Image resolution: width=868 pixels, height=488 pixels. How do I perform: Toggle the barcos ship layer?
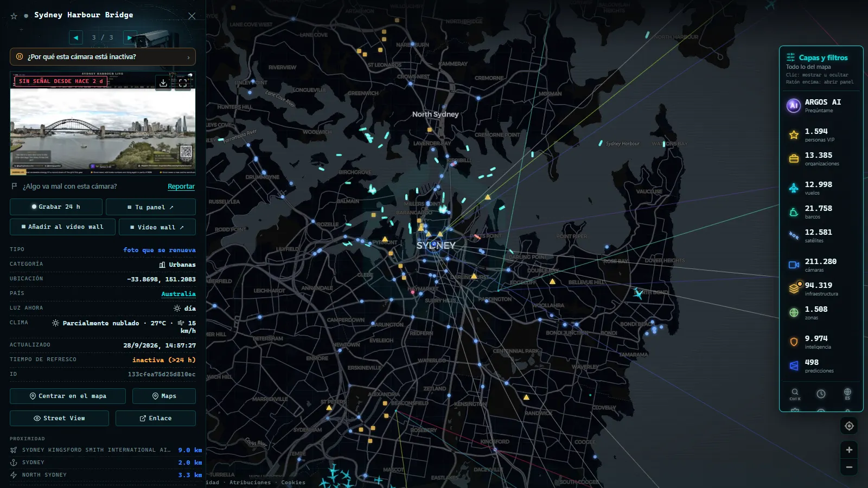coord(794,211)
